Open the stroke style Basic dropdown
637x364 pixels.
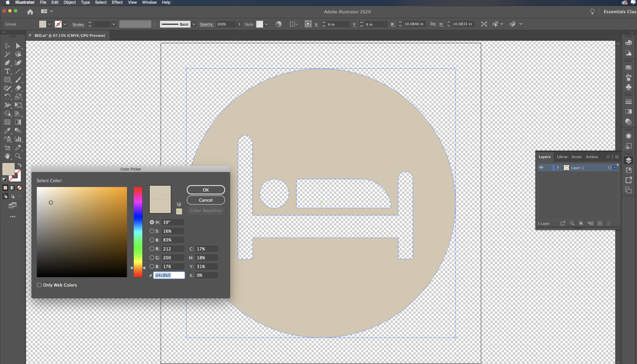[x=193, y=24]
